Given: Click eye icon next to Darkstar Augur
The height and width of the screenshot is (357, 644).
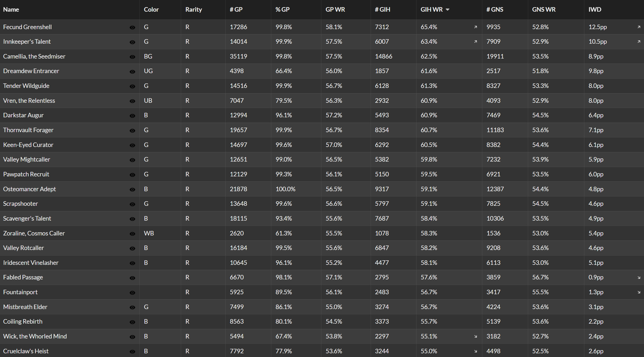Looking at the screenshot, I should [132, 116].
